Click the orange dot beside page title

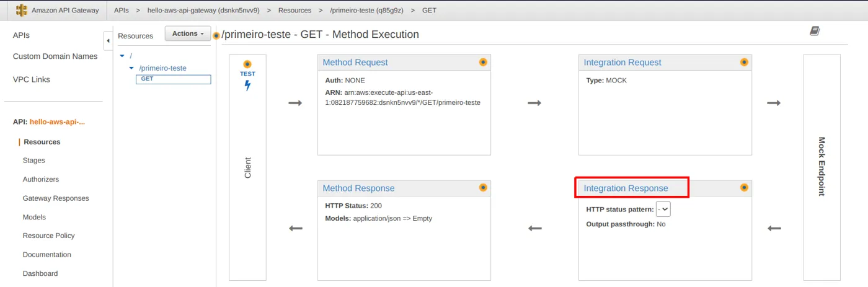pyautogui.click(x=216, y=35)
